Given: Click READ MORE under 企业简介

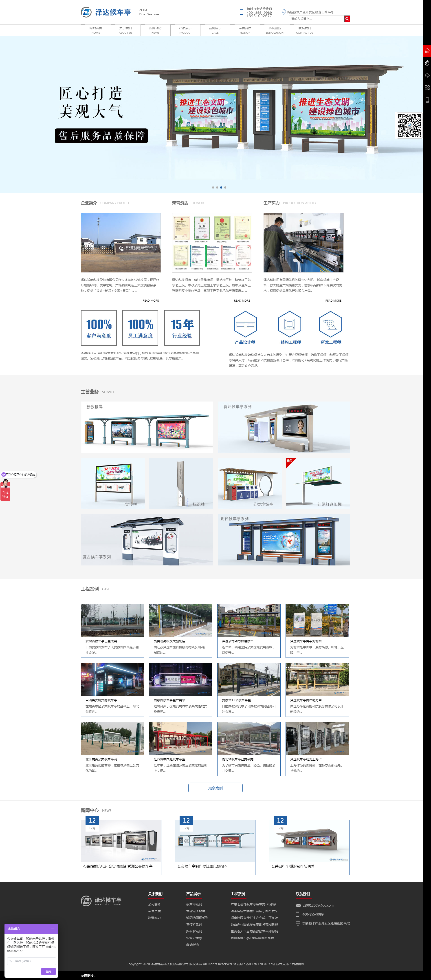Looking at the screenshot, I should click(151, 300).
